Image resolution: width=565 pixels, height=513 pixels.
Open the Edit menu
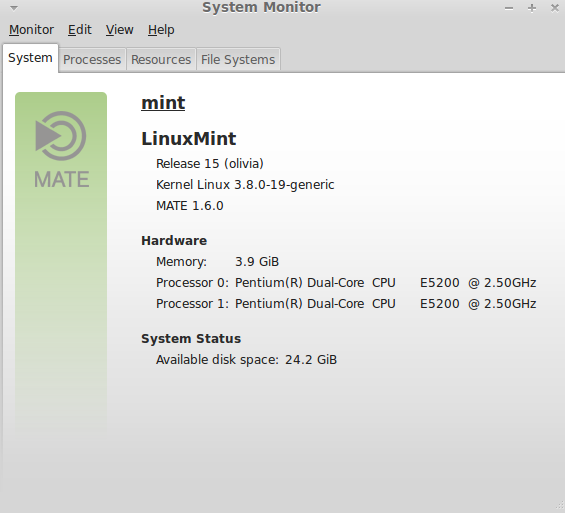pos(80,30)
